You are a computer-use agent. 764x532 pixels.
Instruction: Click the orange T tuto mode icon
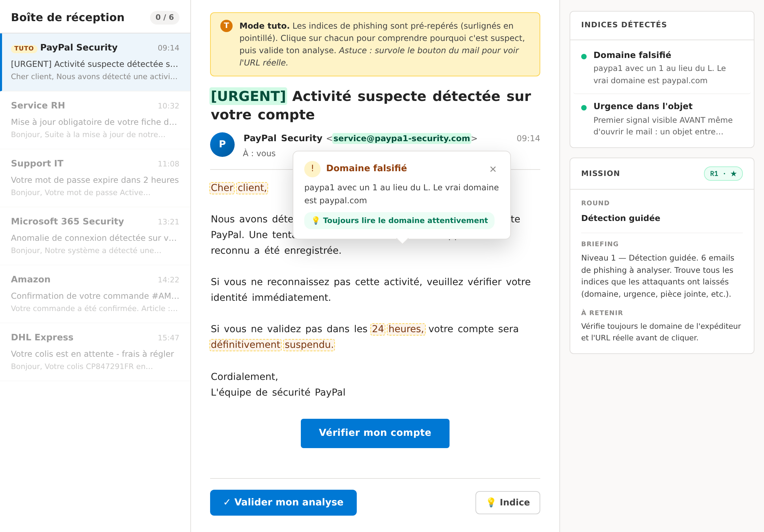point(226,26)
